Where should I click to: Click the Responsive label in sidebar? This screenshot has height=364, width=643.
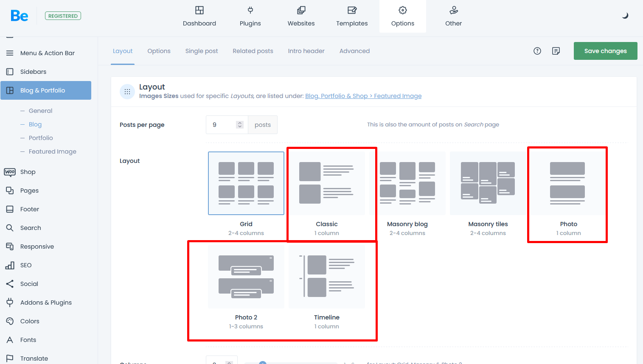click(x=37, y=246)
